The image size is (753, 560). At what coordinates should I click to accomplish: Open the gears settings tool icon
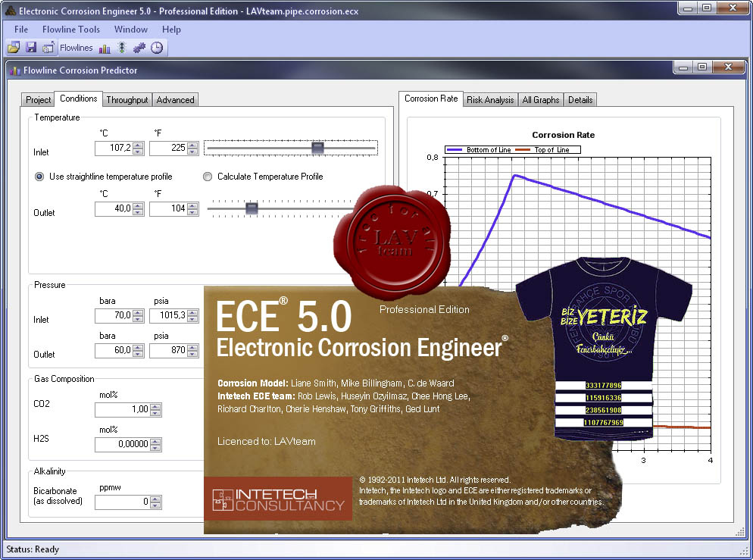point(139,48)
